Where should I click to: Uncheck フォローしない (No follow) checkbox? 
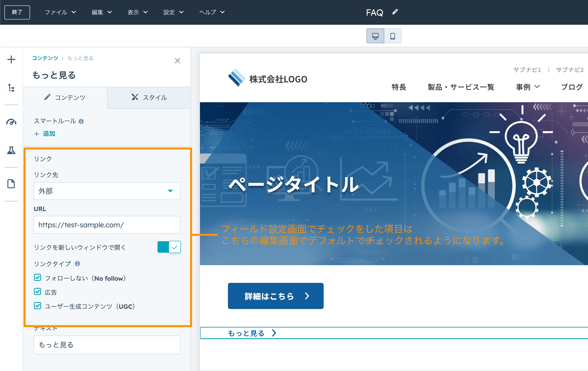coord(38,278)
